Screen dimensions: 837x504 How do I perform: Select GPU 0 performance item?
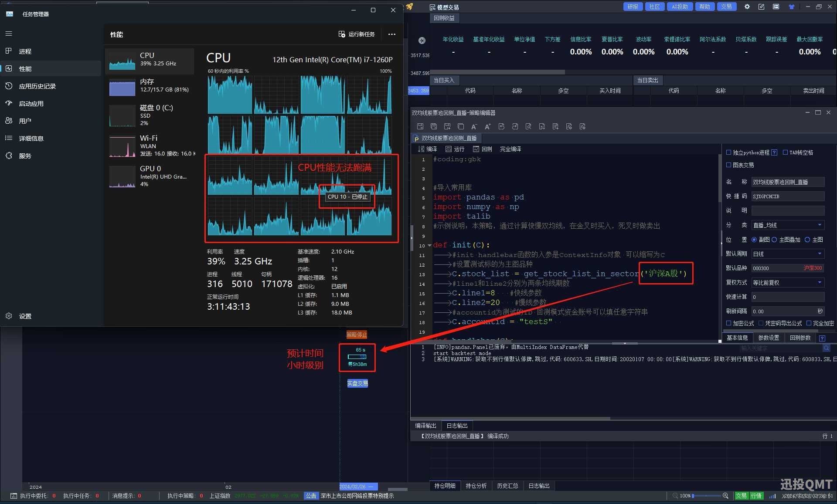[150, 176]
